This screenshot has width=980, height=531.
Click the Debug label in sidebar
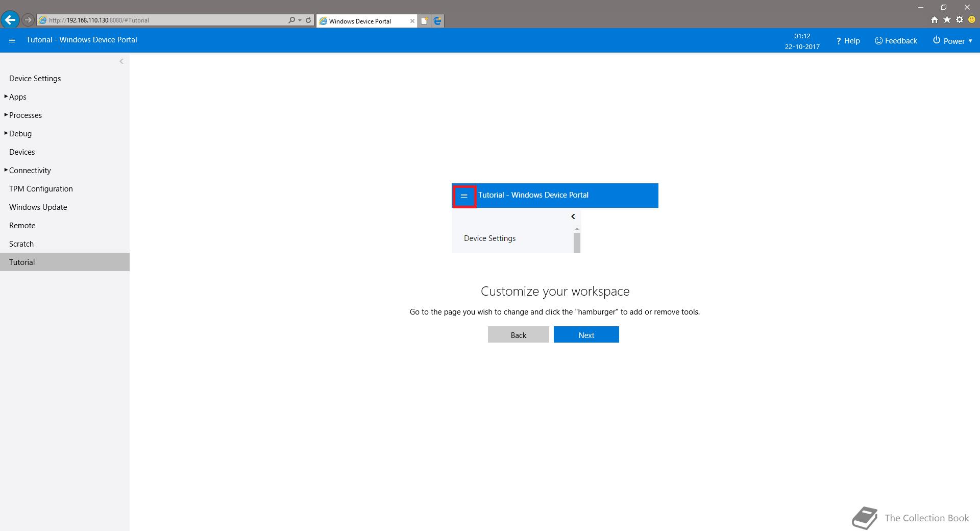click(x=20, y=134)
